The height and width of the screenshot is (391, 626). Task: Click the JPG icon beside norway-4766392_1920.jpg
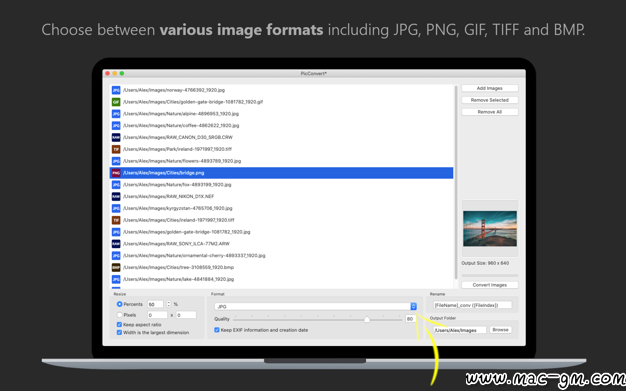click(x=116, y=90)
